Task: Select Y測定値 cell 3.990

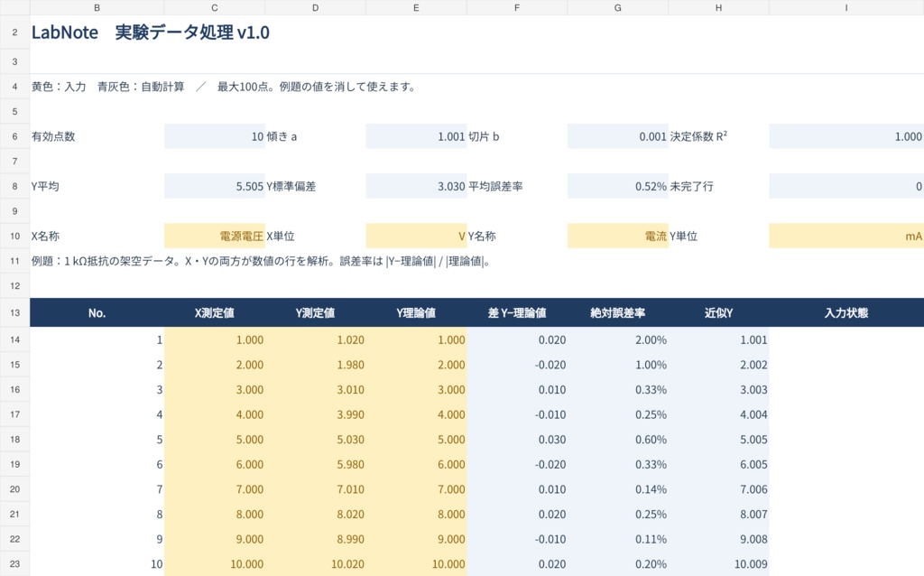Action: point(315,414)
